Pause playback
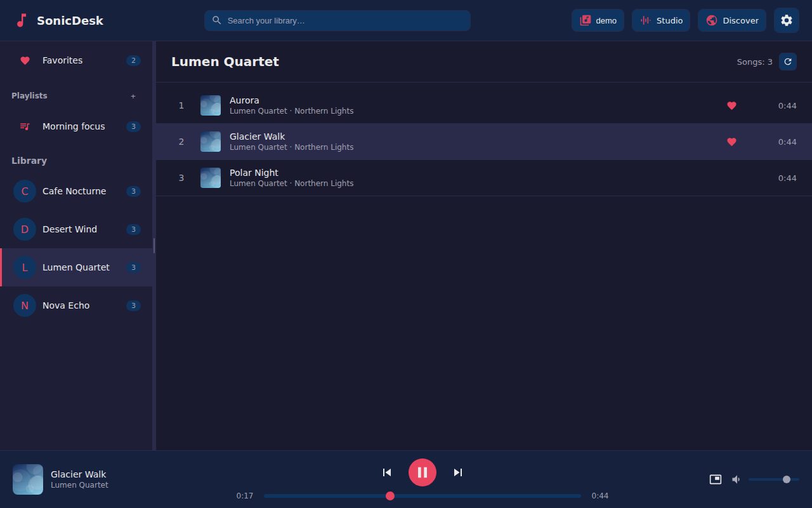This screenshot has width=812, height=508. (422, 472)
